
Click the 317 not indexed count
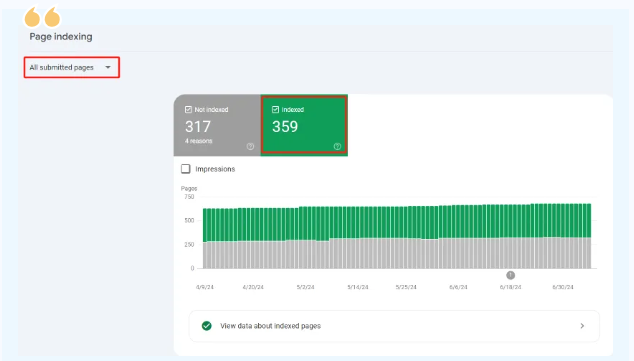[198, 127]
